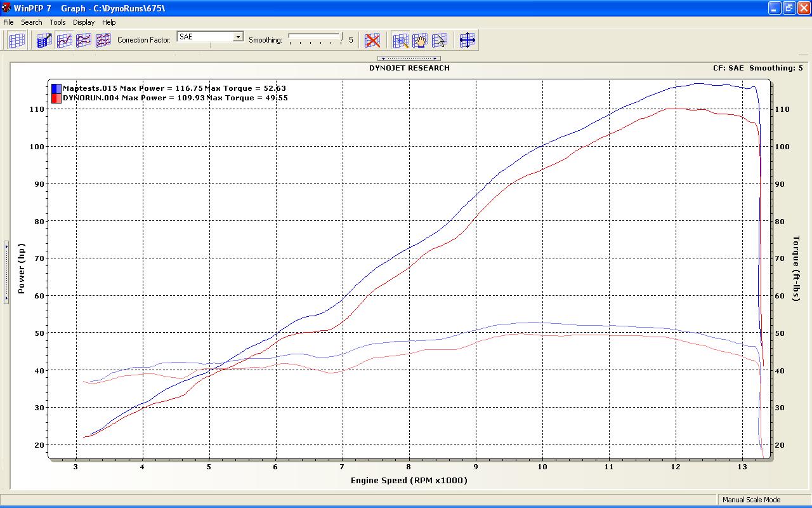Click the four-way arrow autoscale icon
The image size is (812, 508).
468,40
